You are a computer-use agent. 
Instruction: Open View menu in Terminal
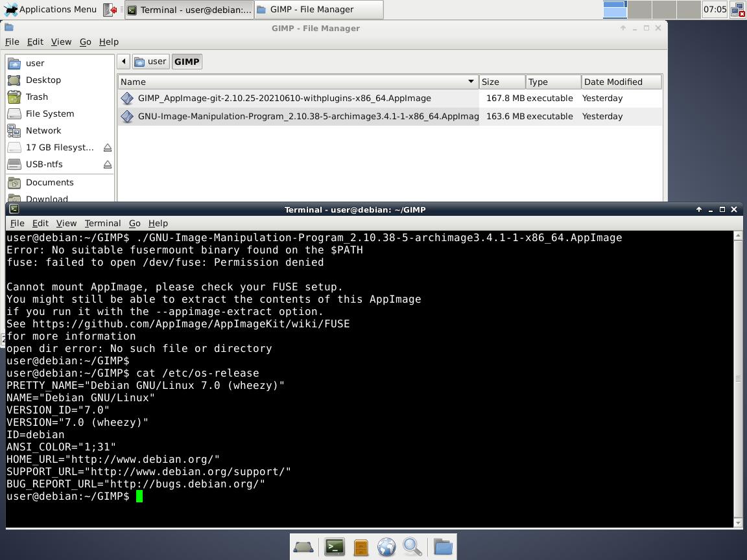[x=66, y=224]
